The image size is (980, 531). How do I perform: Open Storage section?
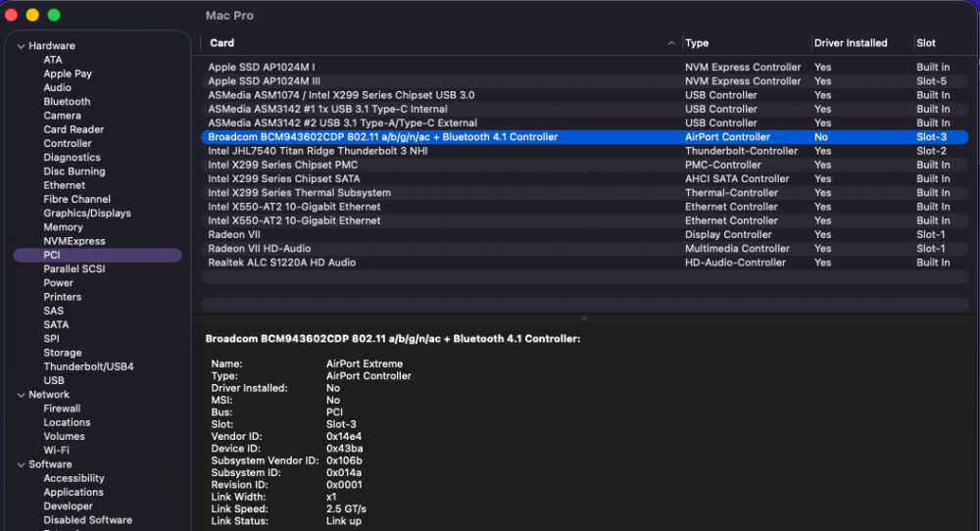pyautogui.click(x=63, y=353)
